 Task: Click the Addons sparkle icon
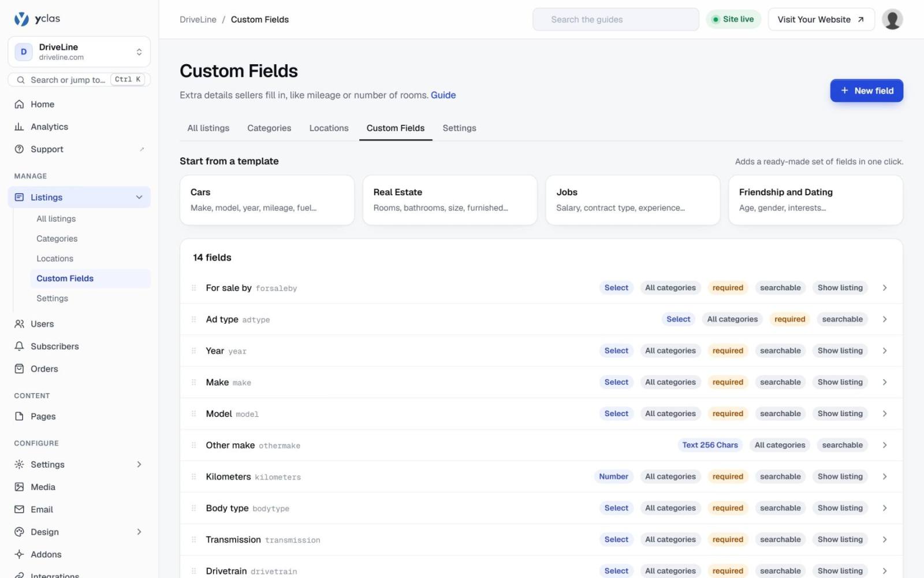click(x=19, y=554)
